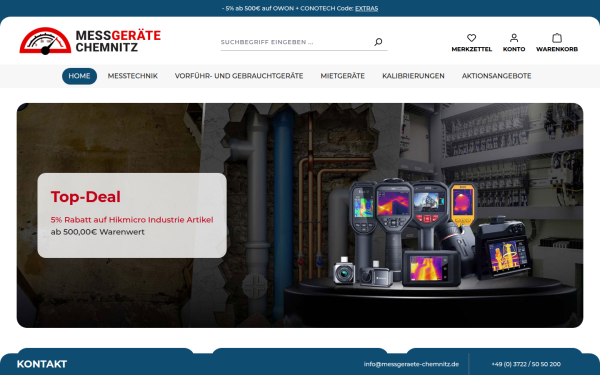
Task: Open the Messtechnik menu
Action: coord(132,76)
